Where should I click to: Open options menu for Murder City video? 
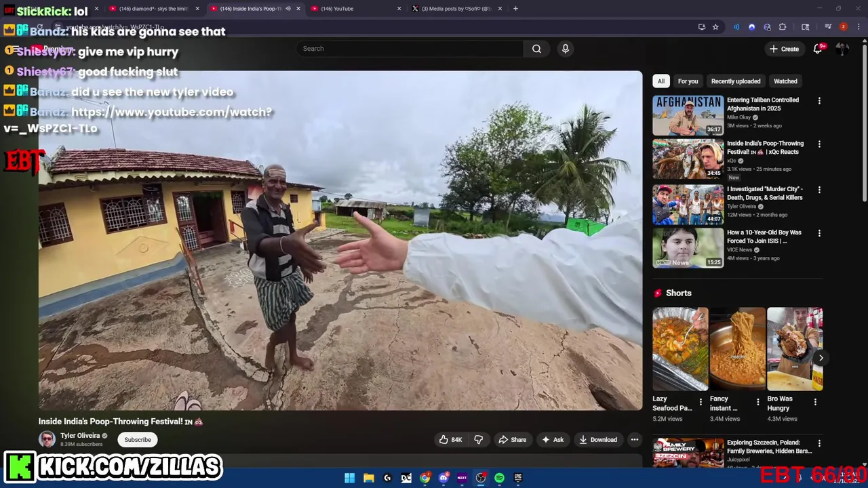819,190
